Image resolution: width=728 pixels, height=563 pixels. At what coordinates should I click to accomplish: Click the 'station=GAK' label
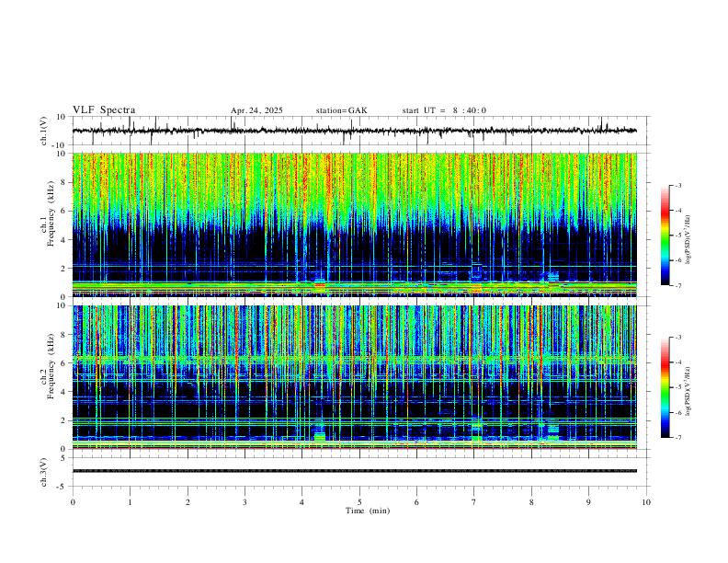click(342, 110)
